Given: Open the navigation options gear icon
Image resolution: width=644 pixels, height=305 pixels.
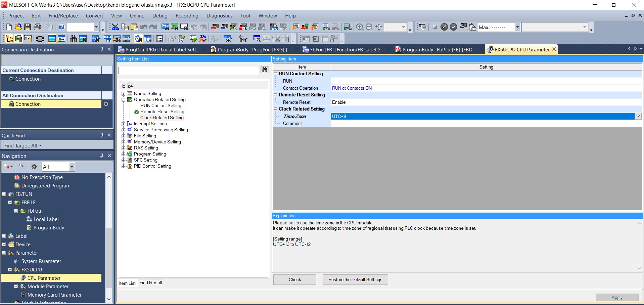Looking at the screenshot, I should pos(34,167).
